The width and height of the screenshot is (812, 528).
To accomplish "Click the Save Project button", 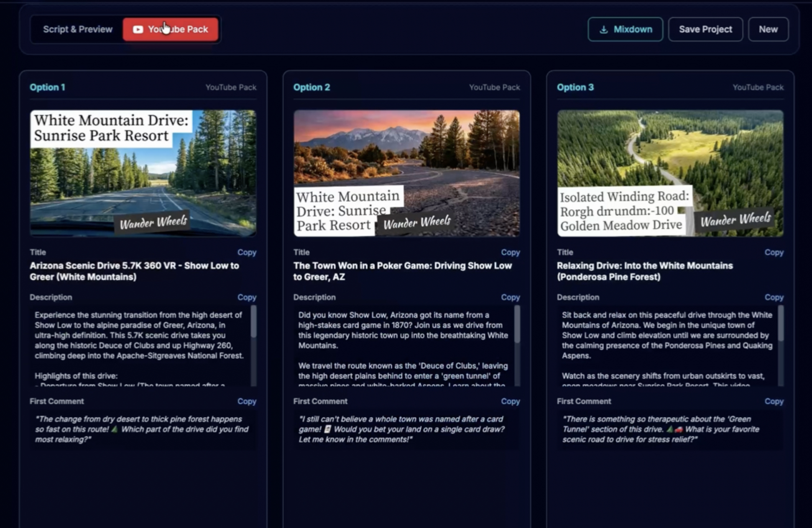I will (705, 29).
